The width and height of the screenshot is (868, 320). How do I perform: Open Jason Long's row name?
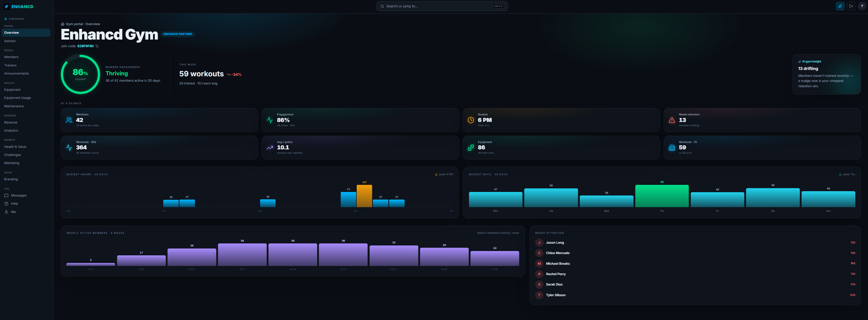(x=555, y=243)
